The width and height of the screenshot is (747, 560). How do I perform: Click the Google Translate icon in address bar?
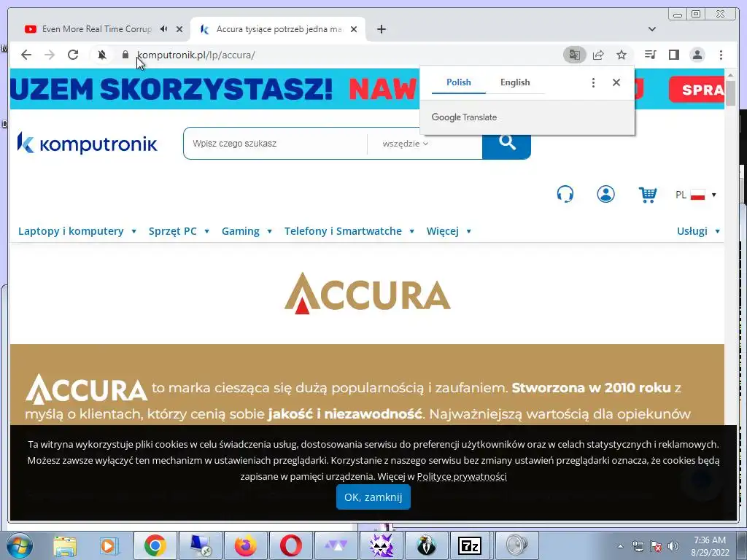[x=575, y=55]
